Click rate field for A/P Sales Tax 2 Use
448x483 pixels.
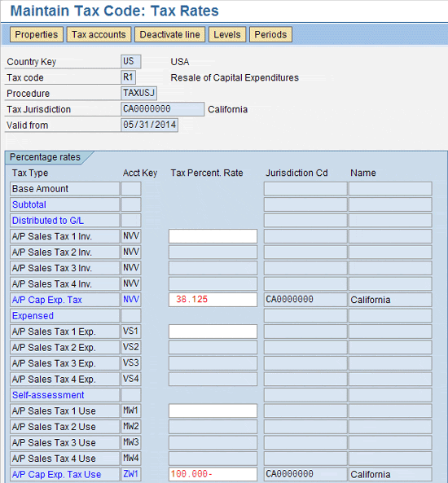(x=213, y=427)
